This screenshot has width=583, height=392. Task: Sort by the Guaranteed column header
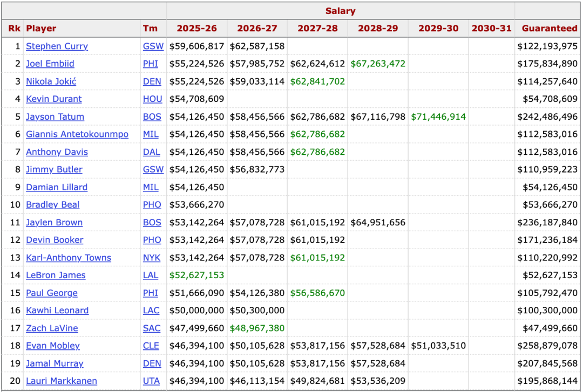(x=549, y=29)
